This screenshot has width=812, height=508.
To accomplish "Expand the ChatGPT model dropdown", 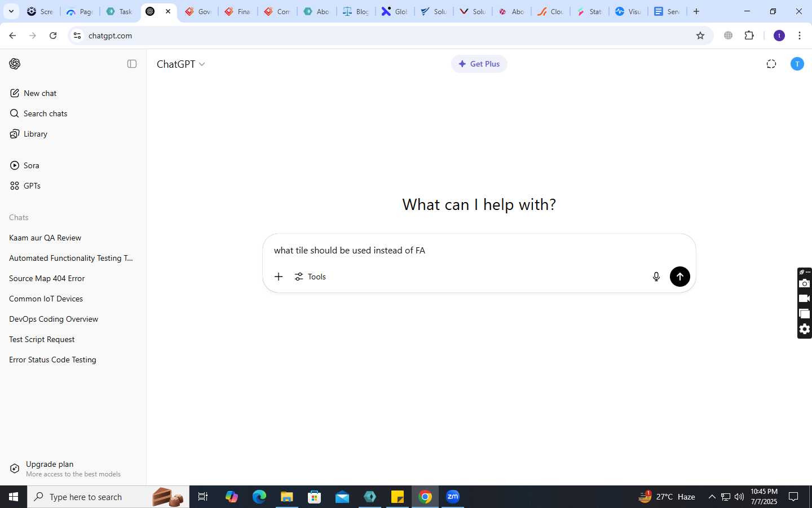I will point(180,64).
